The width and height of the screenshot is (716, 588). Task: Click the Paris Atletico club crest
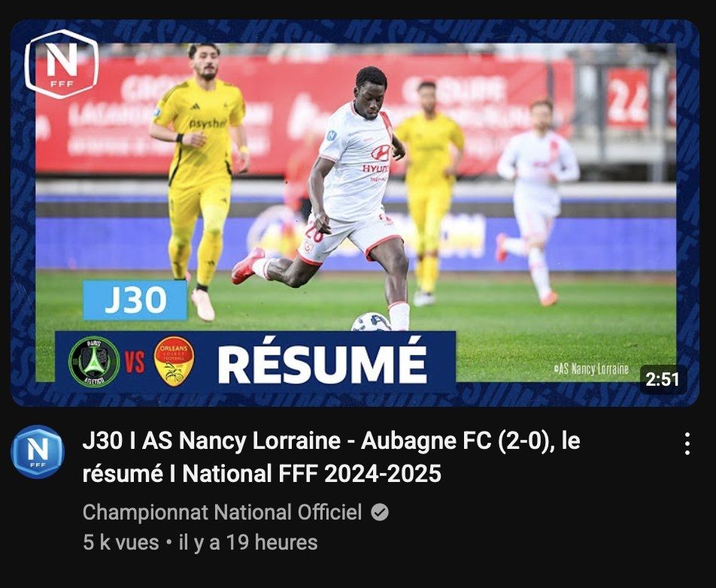tap(94, 362)
